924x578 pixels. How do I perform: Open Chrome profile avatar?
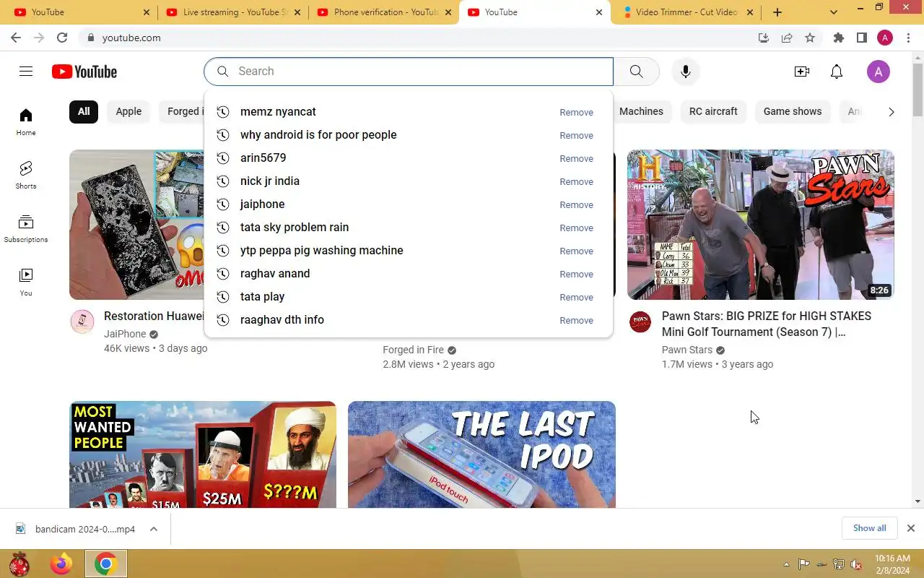tap(885, 38)
